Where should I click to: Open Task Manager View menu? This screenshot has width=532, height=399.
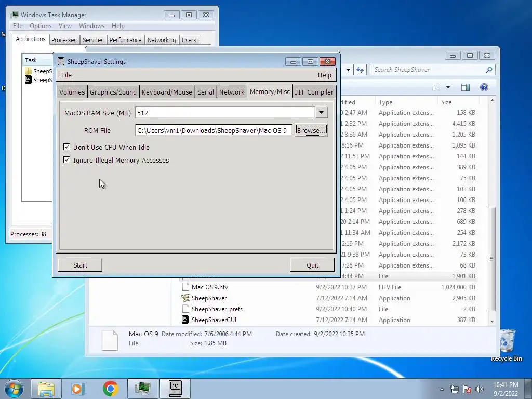tap(65, 26)
